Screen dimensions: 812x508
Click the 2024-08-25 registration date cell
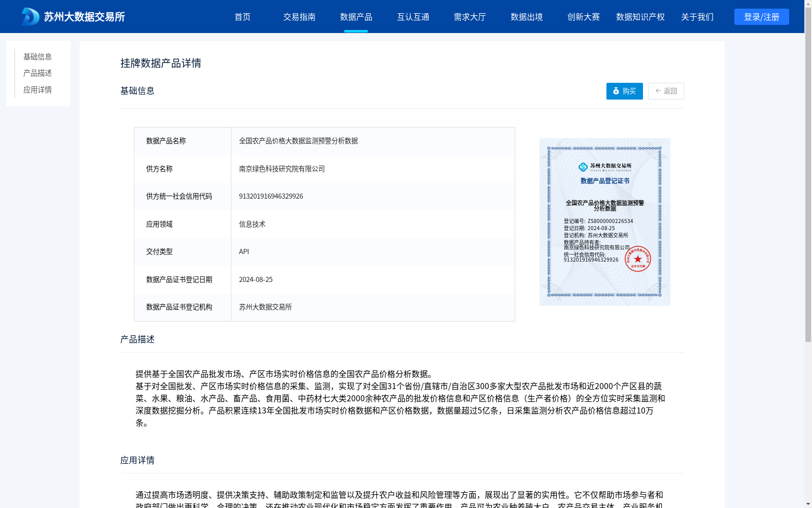pos(256,279)
